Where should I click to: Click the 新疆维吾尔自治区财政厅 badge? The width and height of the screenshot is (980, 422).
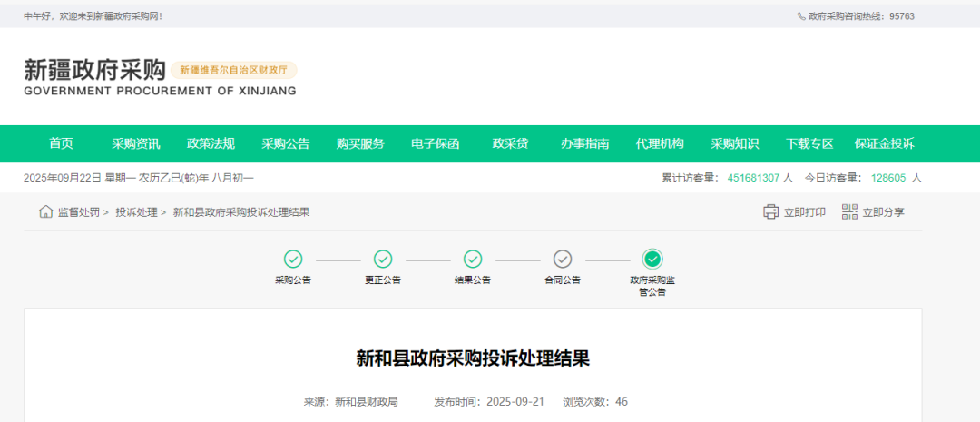click(x=234, y=70)
